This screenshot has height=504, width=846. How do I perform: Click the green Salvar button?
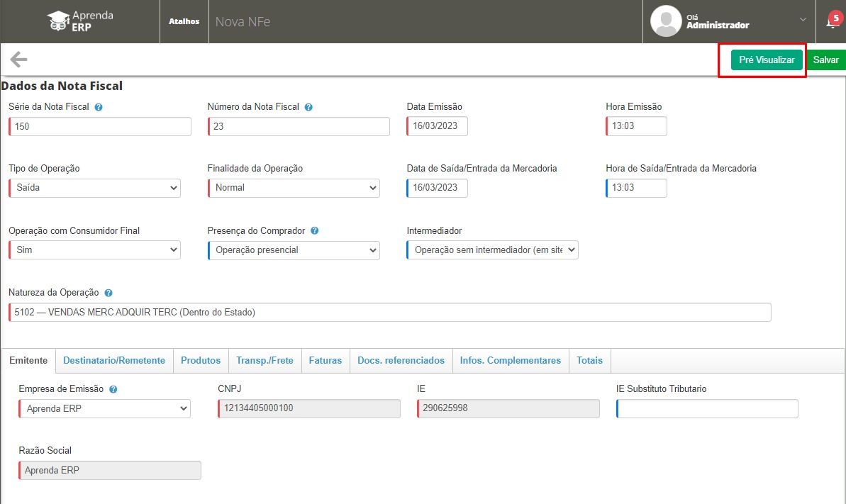tap(826, 60)
